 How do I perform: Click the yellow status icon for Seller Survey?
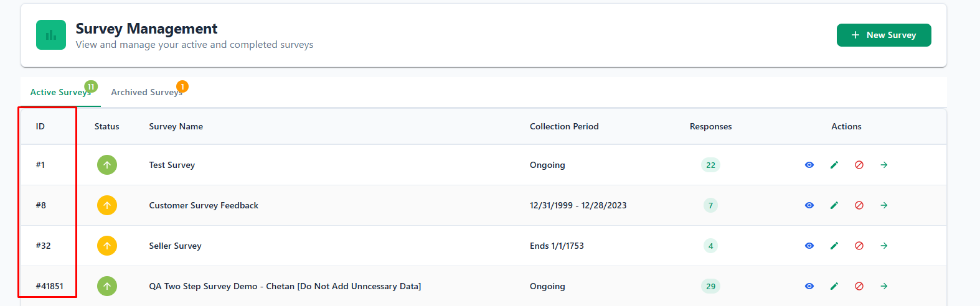(106, 246)
